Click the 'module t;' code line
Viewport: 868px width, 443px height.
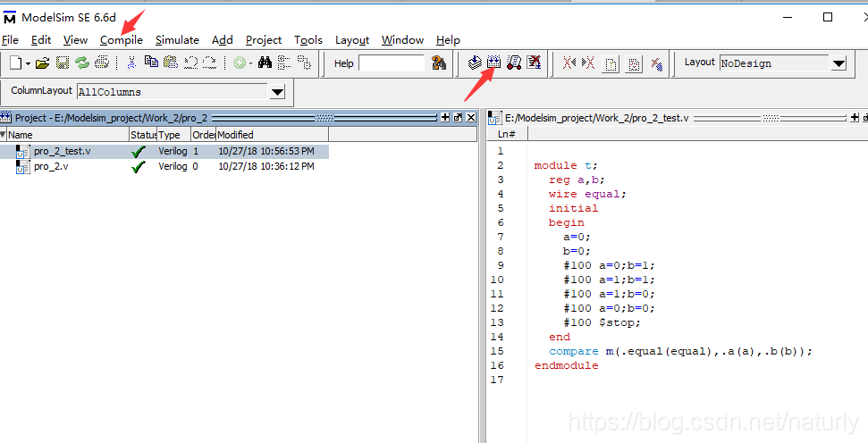pos(566,165)
